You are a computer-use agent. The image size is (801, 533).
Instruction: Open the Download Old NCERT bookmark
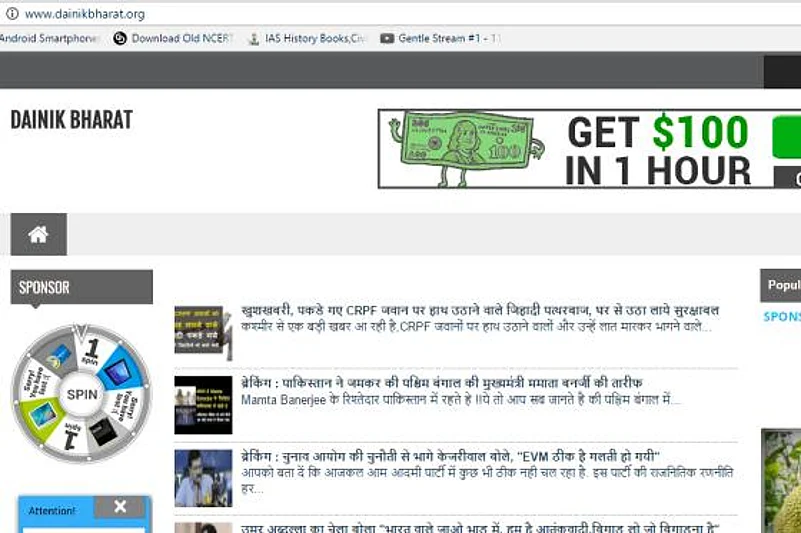tap(172, 39)
